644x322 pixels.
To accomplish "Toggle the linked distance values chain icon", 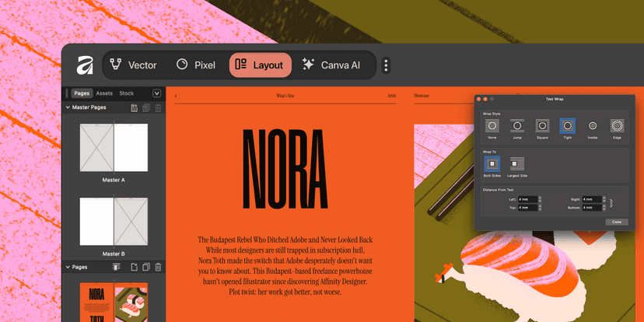I will pos(611,204).
